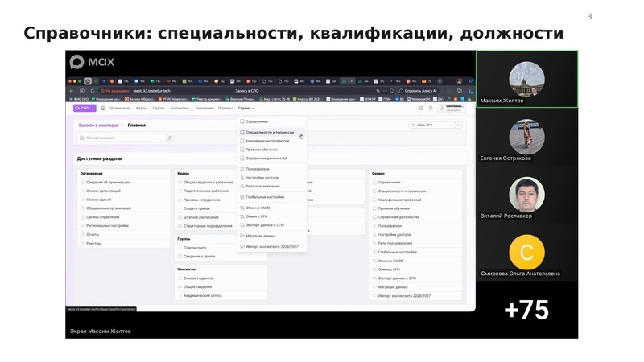The width and height of the screenshot is (644, 362).
Task: Open Сведения об организации link
Action: pyautogui.click(x=108, y=183)
